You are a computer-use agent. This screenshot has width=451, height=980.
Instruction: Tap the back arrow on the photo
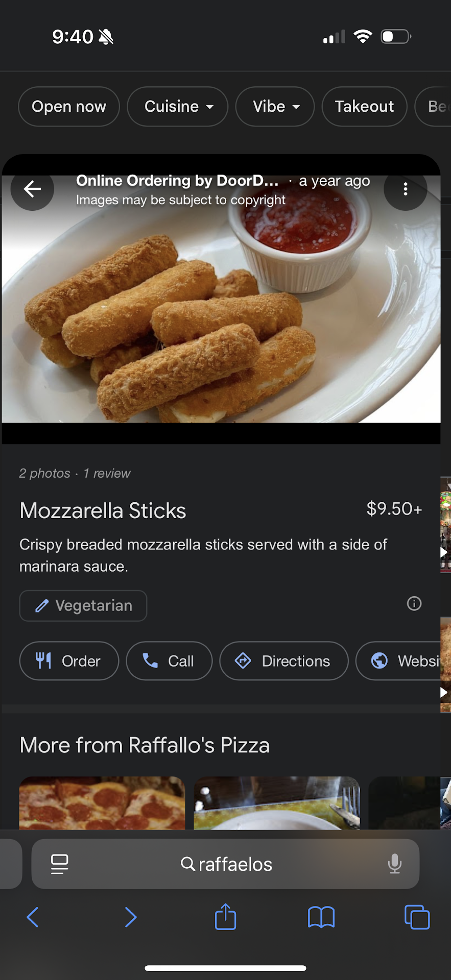tap(32, 189)
